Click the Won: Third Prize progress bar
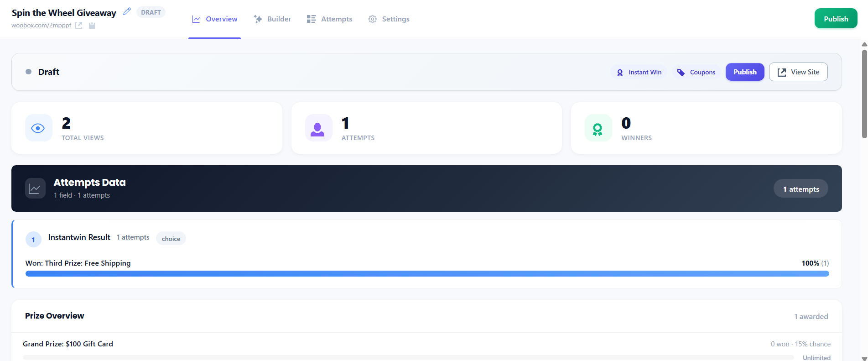The width and height of the screenshot is (868, 361). pyautogui.click(x=427, y=273)
